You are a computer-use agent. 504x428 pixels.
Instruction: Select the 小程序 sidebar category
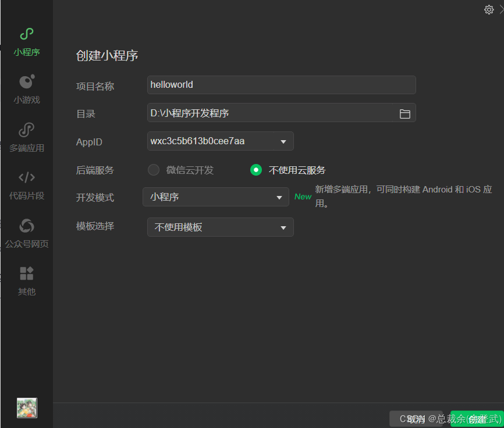(27, 42)
